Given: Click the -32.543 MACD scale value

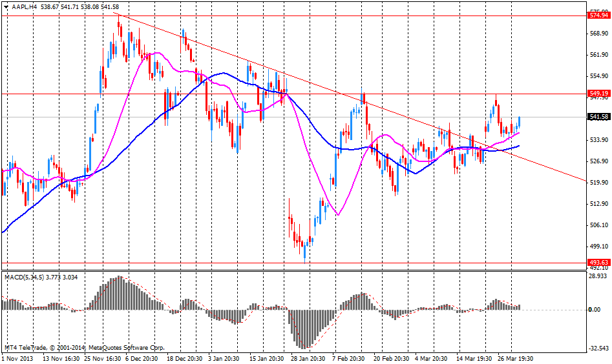Looking at the screenshot, I should (598, 348).
